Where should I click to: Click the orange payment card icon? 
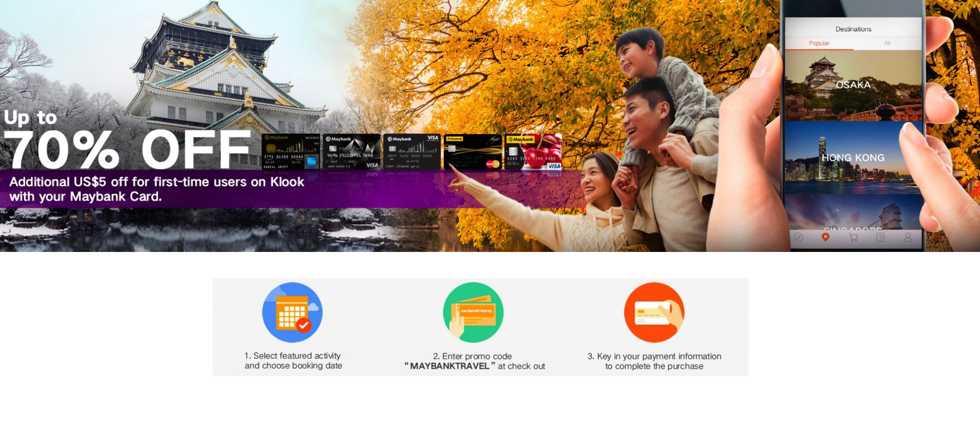pos(654,312)
